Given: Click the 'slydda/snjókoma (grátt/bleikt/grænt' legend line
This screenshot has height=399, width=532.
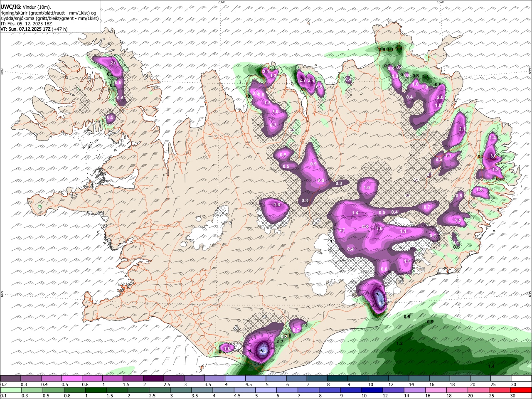Looking at the screenshot, I should (49, 18).
